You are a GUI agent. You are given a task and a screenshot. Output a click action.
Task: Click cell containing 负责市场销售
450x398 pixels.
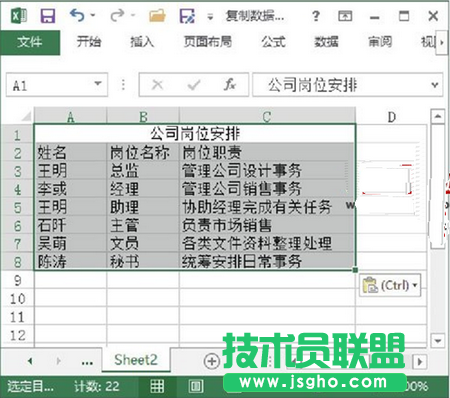coord(267,225)
